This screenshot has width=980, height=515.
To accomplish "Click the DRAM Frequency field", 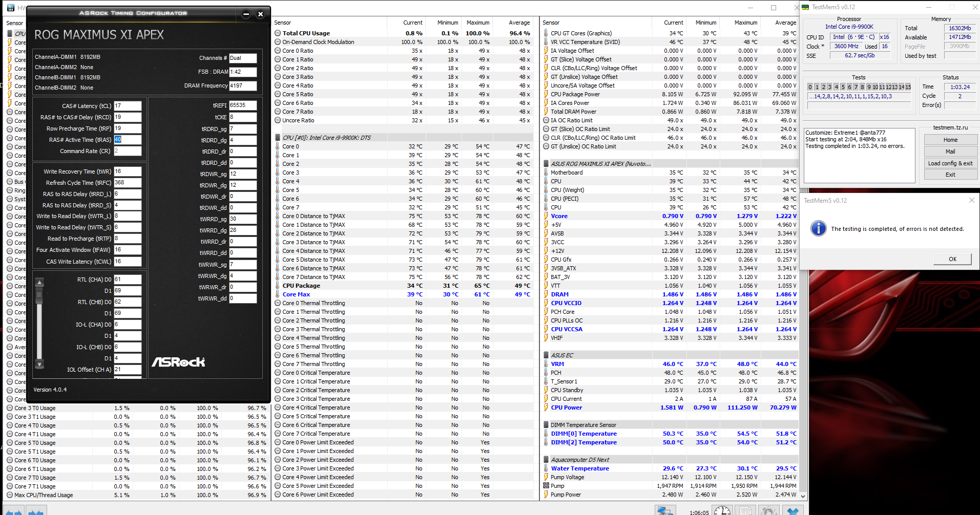I will (x=243, y=85).
